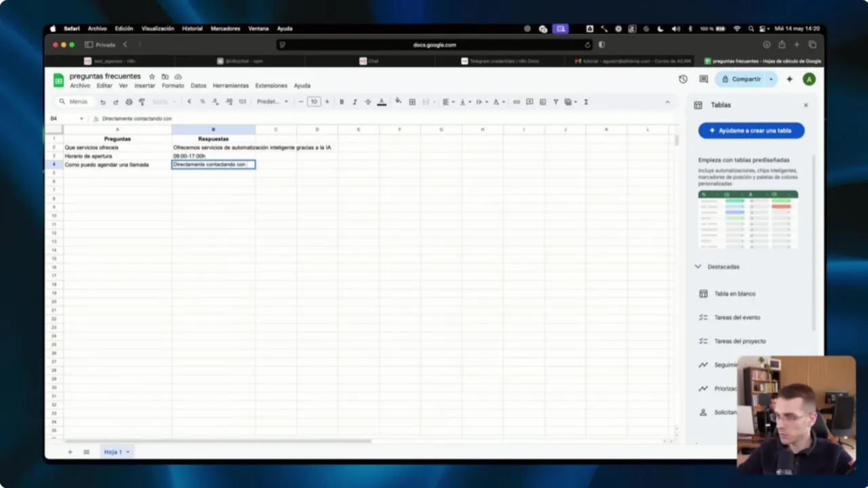Open the Herramientas menu
The width and height of the screenshot is (868, 488).
[231, 85]
